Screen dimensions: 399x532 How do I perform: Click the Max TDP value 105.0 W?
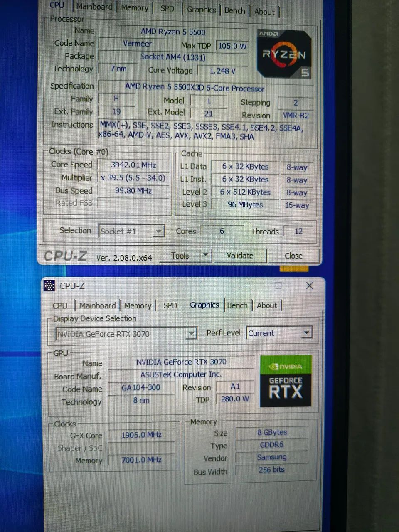pyautogui.click(x=232, y=46)
